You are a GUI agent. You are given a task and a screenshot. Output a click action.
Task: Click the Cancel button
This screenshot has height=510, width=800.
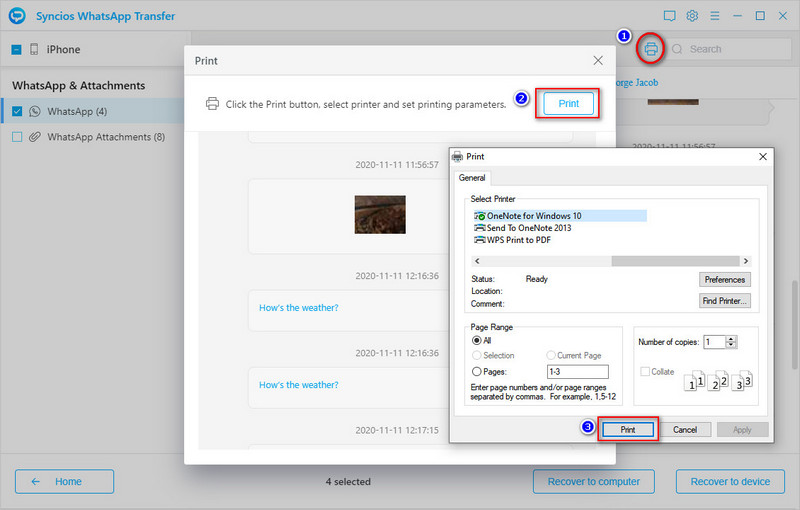click(x=685, y=429)
